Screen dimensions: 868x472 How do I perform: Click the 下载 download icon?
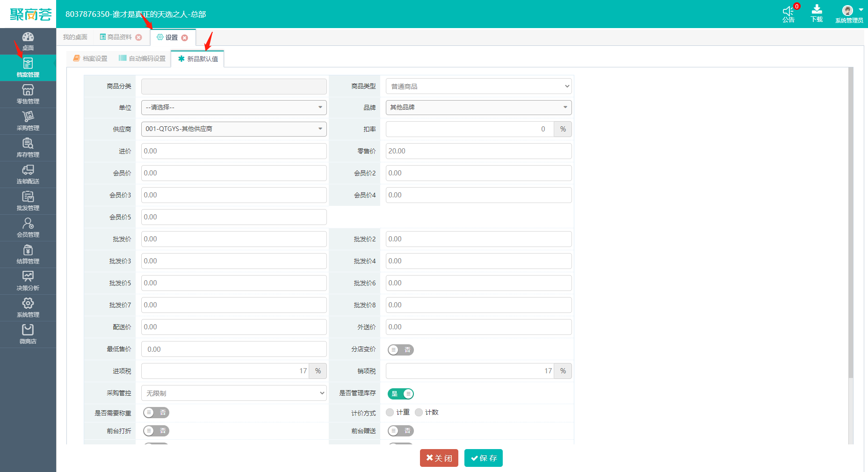(x=817, y=14)
